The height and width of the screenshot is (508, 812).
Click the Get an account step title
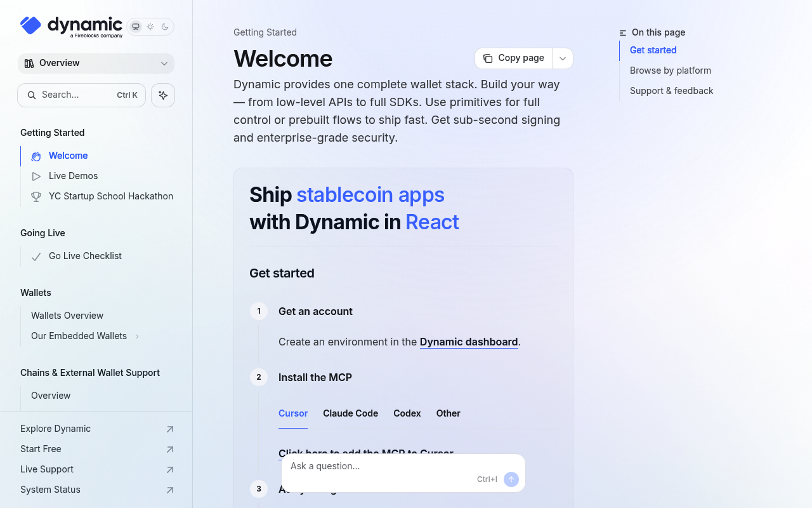point(315,311)
